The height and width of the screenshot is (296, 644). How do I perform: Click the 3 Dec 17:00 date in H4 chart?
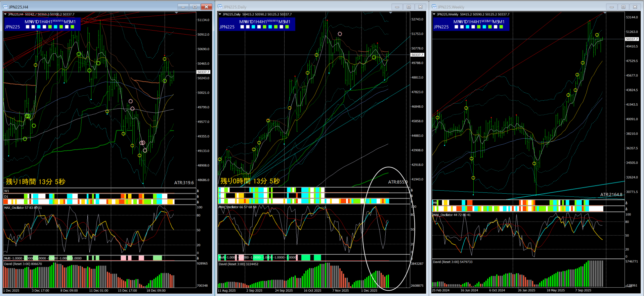point(40,291)
